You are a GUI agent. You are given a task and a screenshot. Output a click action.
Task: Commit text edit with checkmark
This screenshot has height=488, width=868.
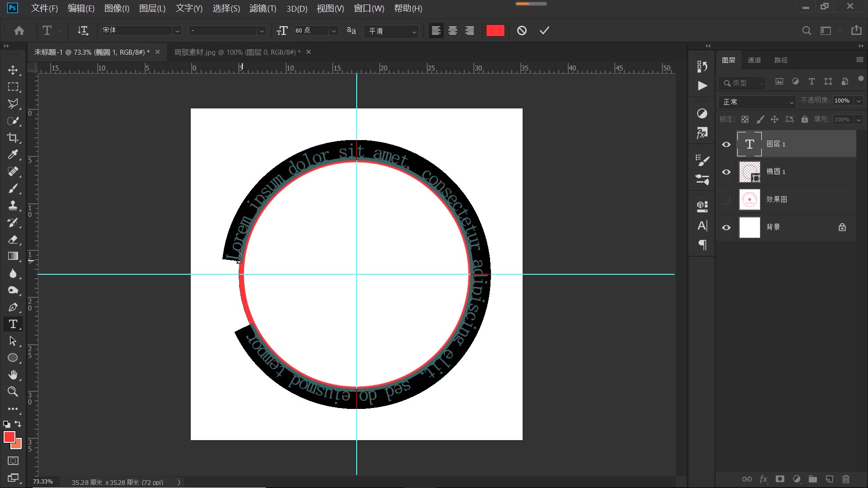544,30
